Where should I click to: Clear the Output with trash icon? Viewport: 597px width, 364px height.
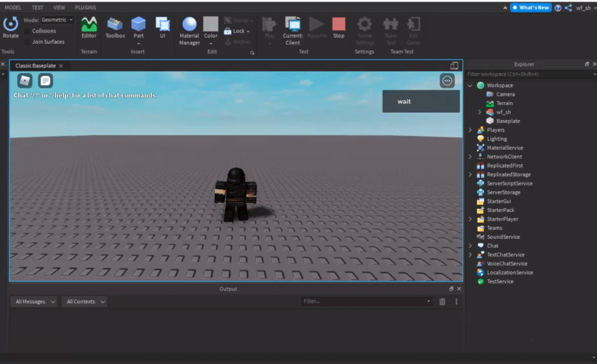click(x=442, y=301)
